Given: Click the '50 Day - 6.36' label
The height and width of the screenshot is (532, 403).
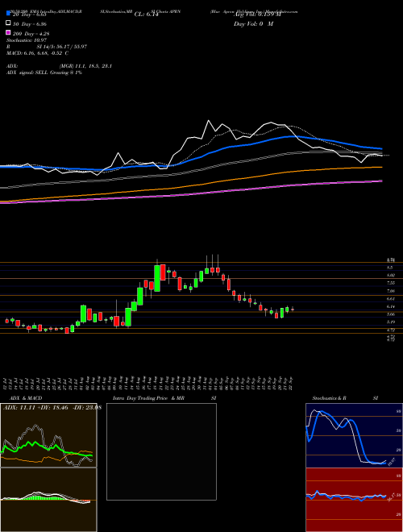Looking at the screenshot, I should coord(30,24).
